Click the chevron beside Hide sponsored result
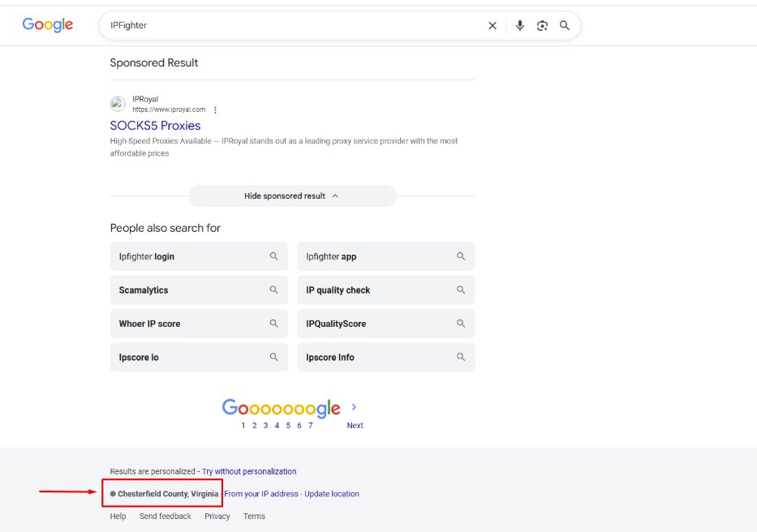Screen dimensions: 757x532 (336, 196)
